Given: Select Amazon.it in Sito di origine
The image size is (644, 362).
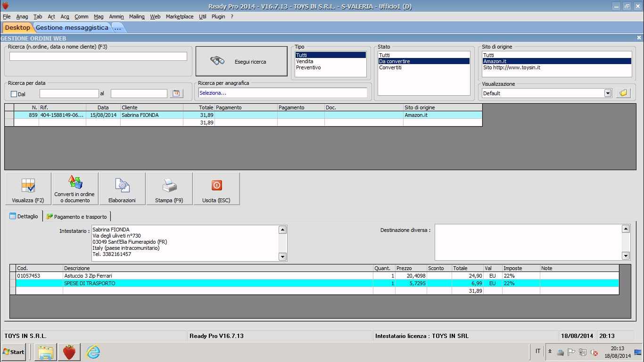Looking at the screenshot, I should coord(556,61).
